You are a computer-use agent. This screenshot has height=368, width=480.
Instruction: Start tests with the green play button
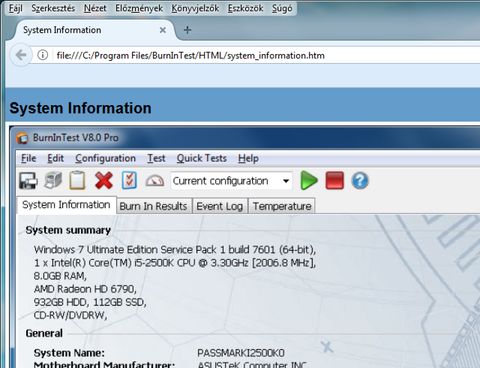coord(309,180)
